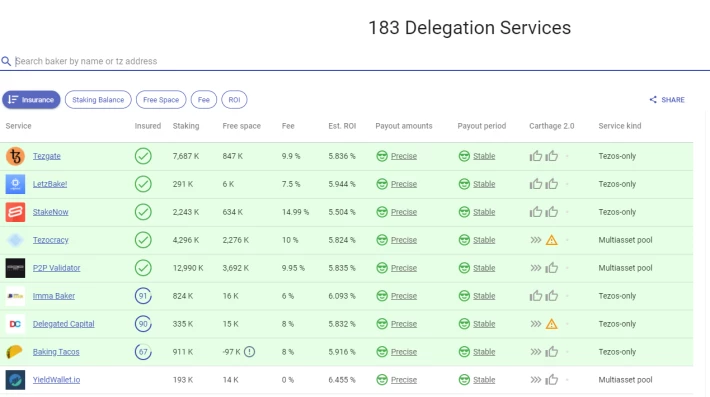Click Baking Tacos' insured 67 badge
Image resolution: width=710 pixels, height=397 pixels.
click(143, 352)
